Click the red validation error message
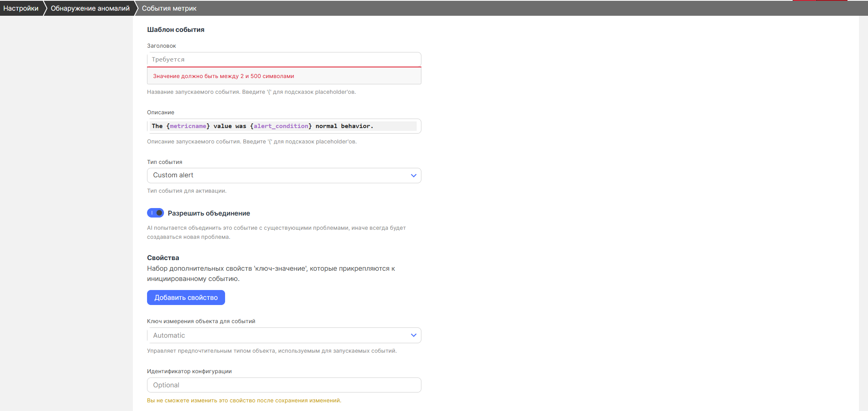 click(224, 76)
